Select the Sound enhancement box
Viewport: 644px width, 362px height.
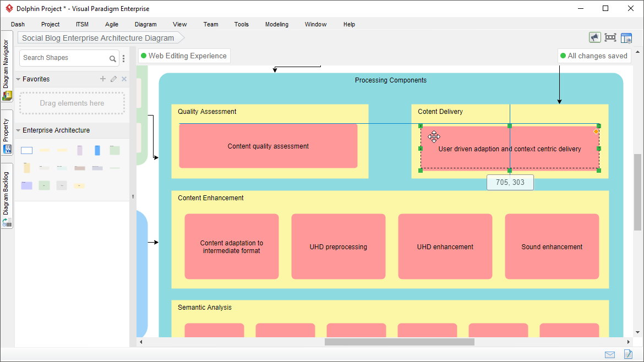(552, 246)
